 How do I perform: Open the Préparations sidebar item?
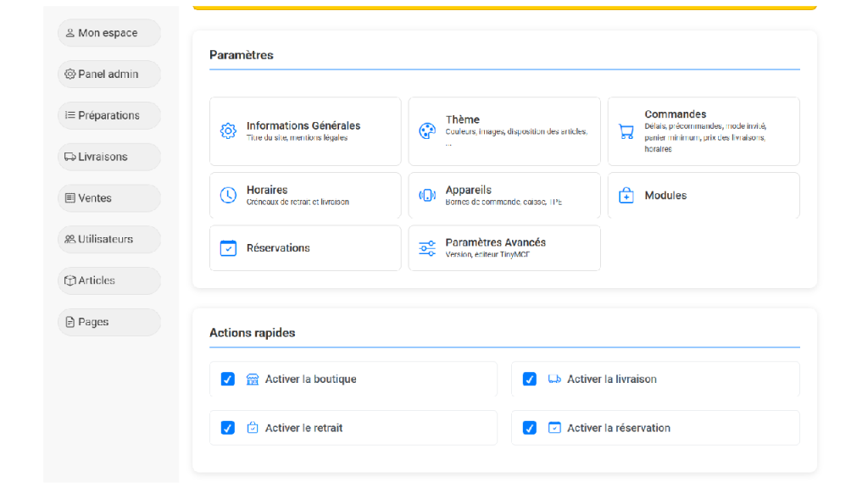click(108, 116)
